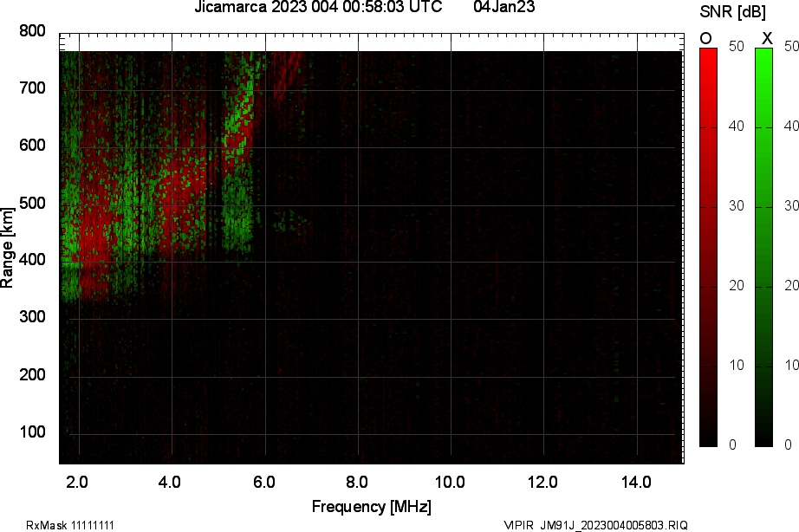Click the green X-mode color bar

tap(763, 247)
